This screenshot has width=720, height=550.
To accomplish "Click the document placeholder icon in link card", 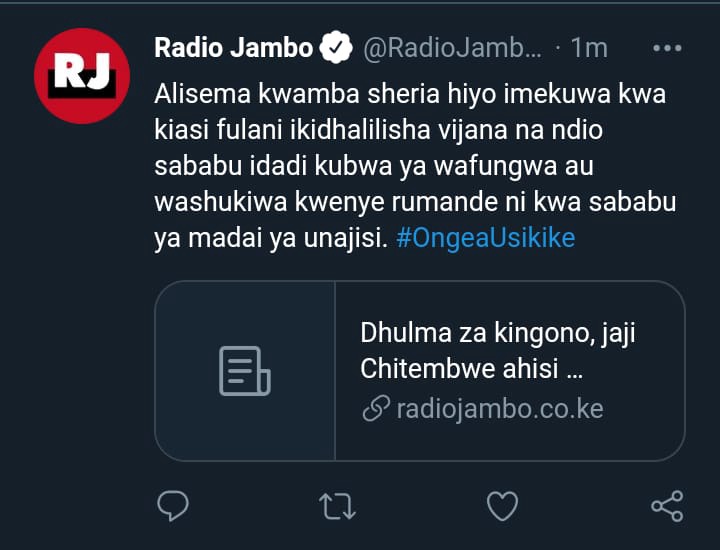I will (245, 371).
